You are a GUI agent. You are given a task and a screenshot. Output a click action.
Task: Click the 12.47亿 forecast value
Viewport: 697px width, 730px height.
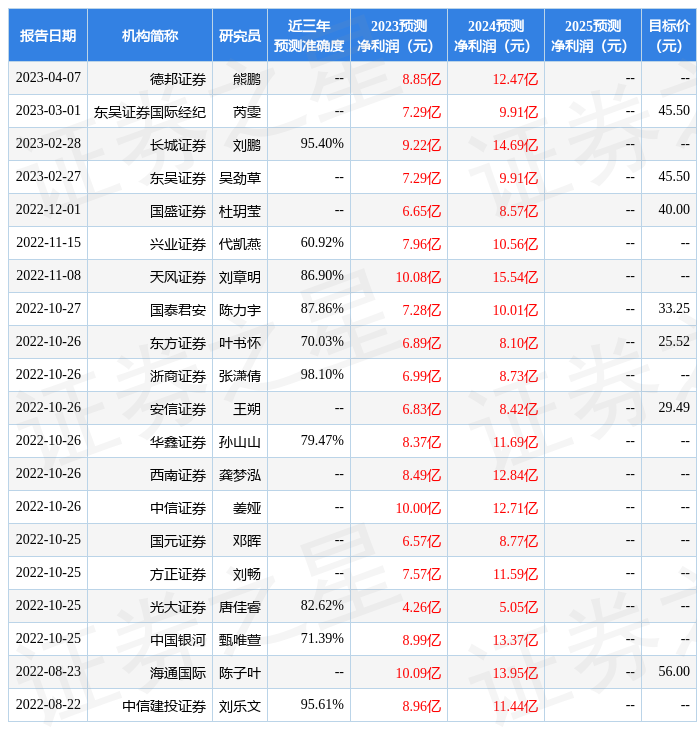[x=515, y=79]
